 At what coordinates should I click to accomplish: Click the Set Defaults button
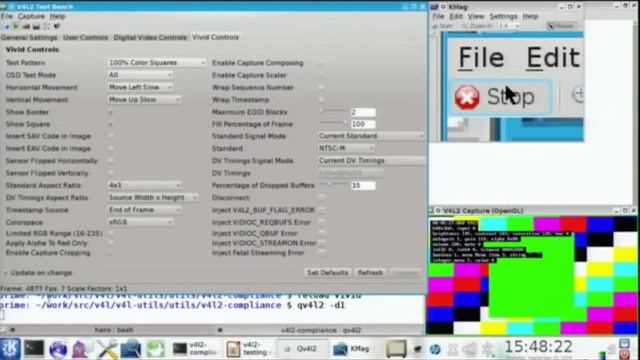327,273
